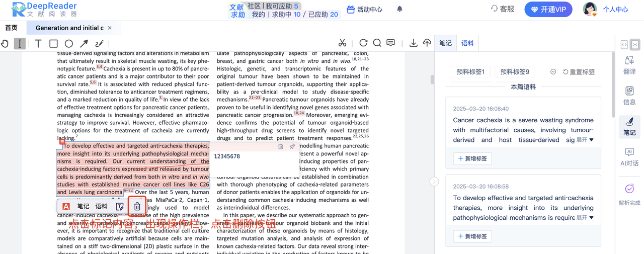
Task: Click the collapse-panel '><' toggle icon
Action: point(635,45)
